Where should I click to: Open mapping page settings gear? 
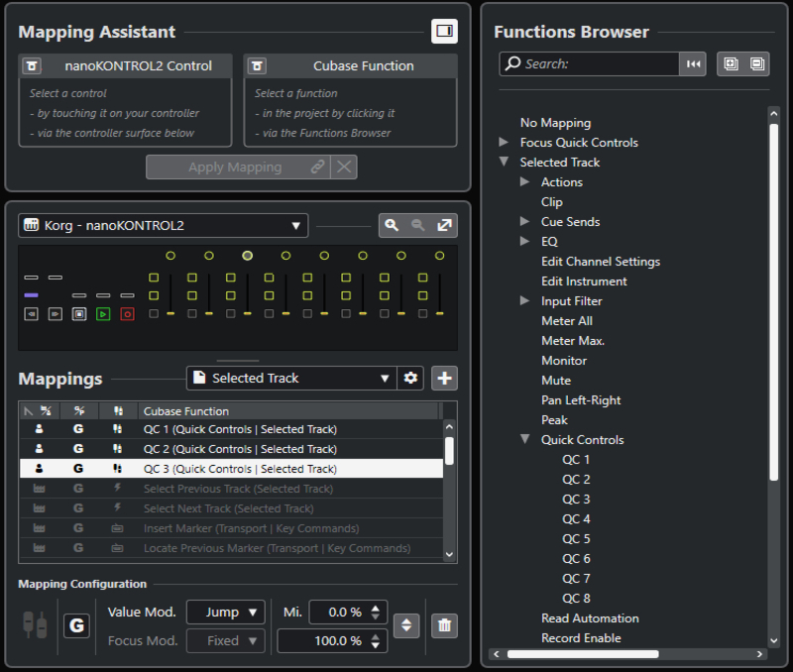[410, 379]
